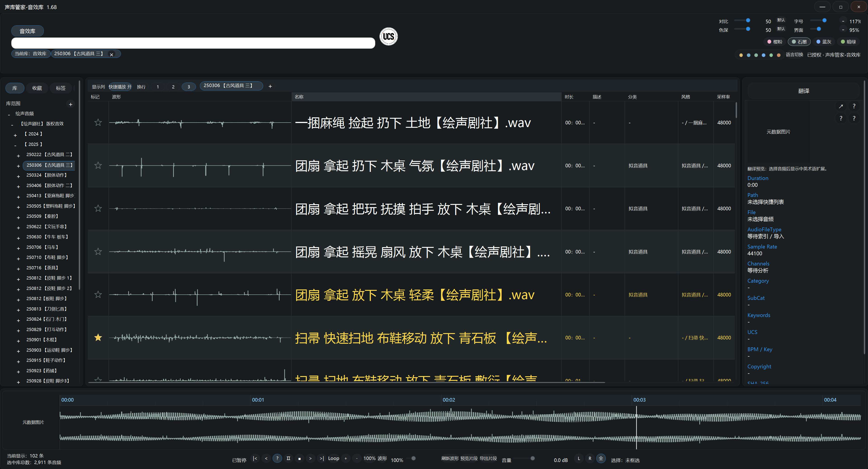Viewport: 868px width, 469px height.
Task: Choose the 樱粉 theme
Action: pos(774,42)
